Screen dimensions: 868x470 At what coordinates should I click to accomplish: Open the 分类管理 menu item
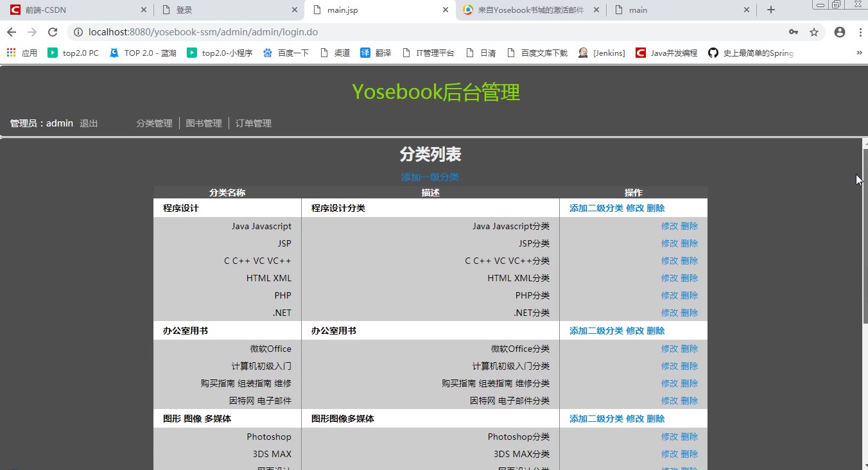pos(154,123)
